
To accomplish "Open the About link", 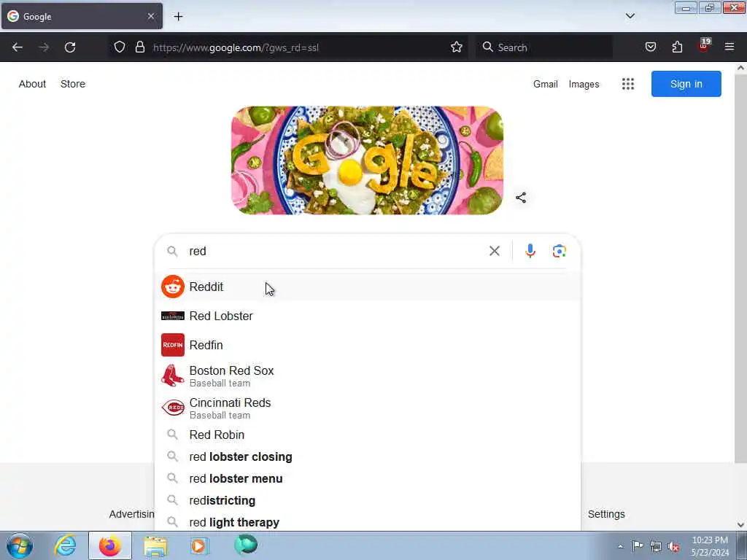I will (x=32, y=84).
